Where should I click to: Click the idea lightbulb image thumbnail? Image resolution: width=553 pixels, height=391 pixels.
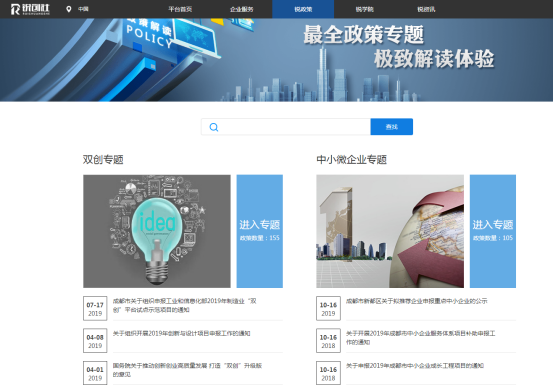tap(157, 231)
